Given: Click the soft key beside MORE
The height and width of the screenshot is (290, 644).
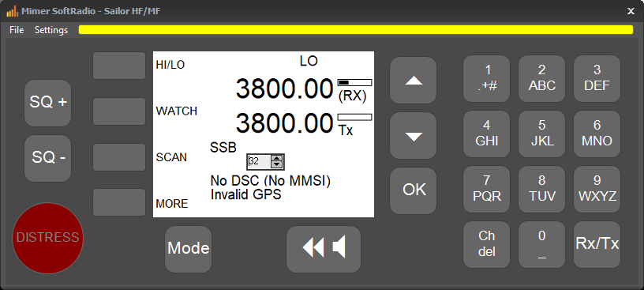Looking at the screenshot, I should point(119,202).
